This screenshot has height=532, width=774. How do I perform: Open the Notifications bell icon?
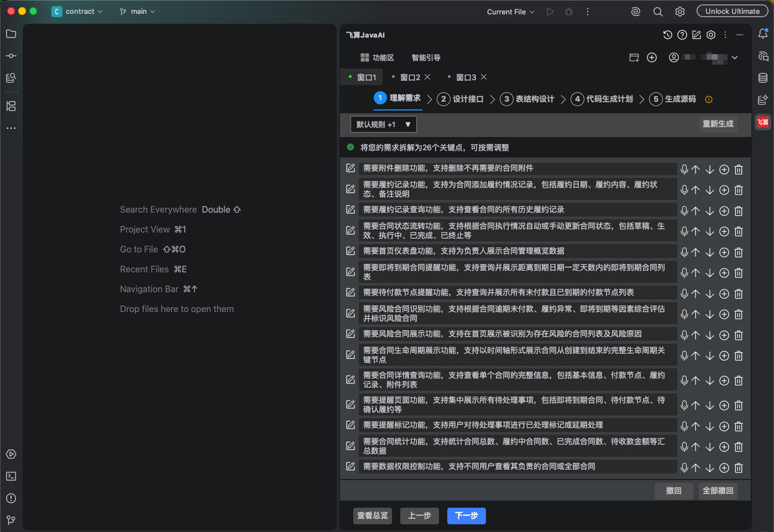point(763,34)
